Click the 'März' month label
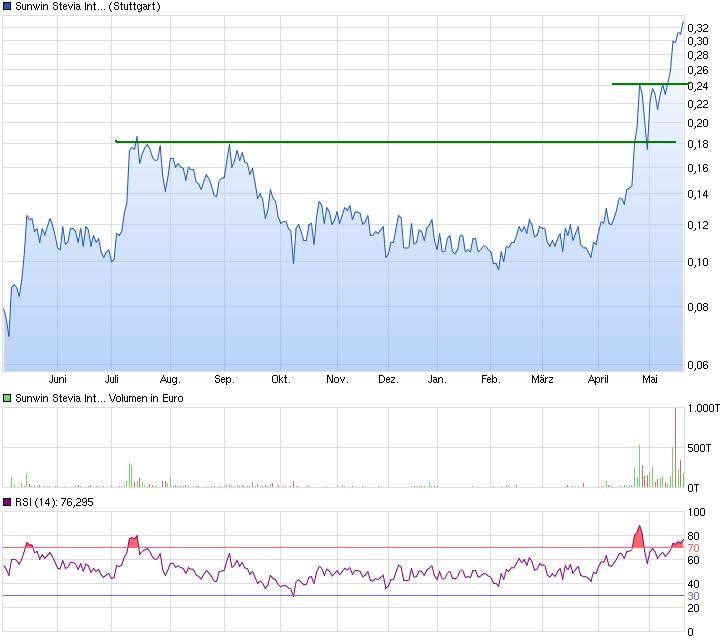This screenshot has height=640, width=726. tap(542, 379)
